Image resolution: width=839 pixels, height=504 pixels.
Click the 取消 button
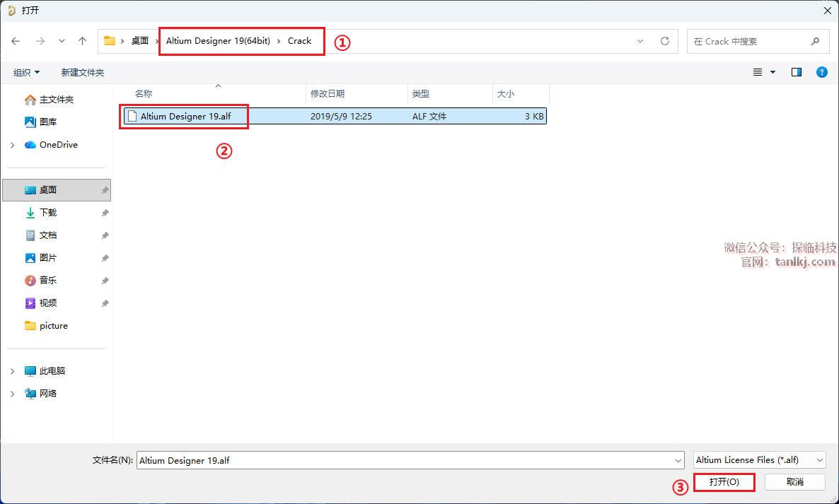click(x=794, y=481)
